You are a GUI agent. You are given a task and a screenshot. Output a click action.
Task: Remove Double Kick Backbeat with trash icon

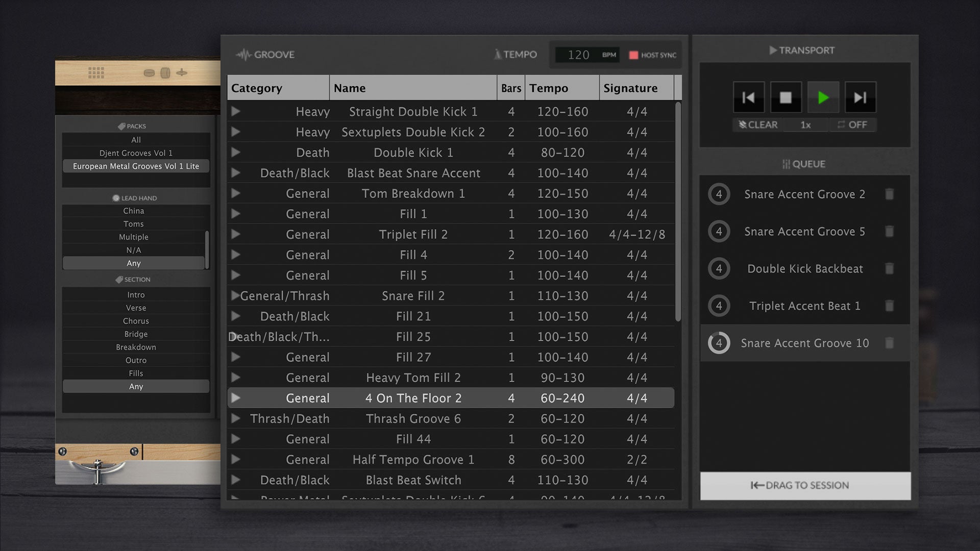click(889, 269)
